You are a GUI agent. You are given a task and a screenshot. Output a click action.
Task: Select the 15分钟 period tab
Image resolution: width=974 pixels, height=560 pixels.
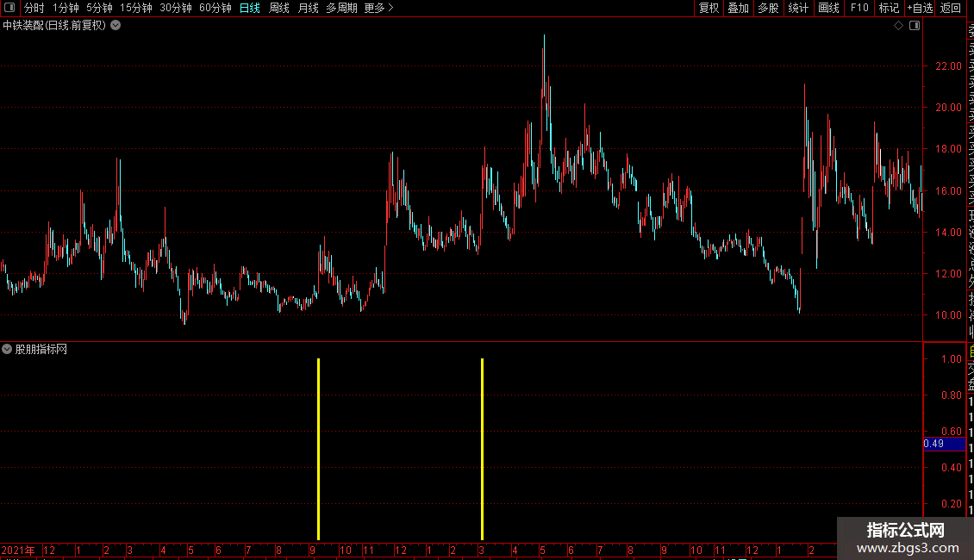click(136, 8)
